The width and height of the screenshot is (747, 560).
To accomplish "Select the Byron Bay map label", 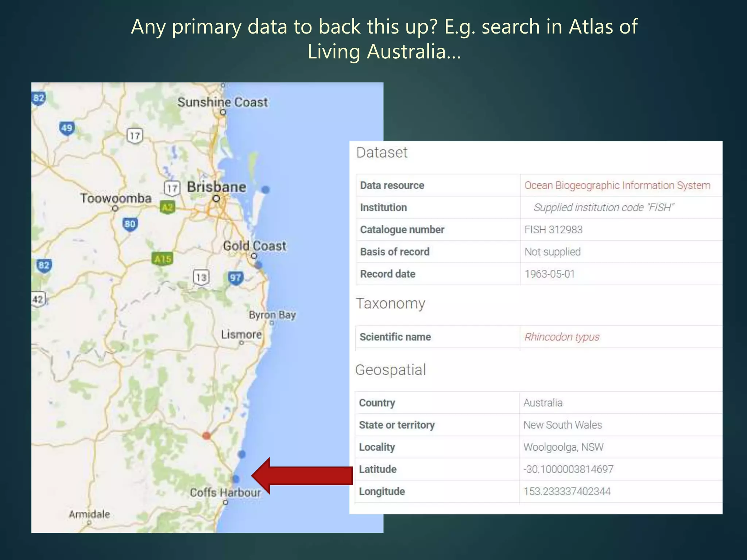I will (x=272, y=315).
